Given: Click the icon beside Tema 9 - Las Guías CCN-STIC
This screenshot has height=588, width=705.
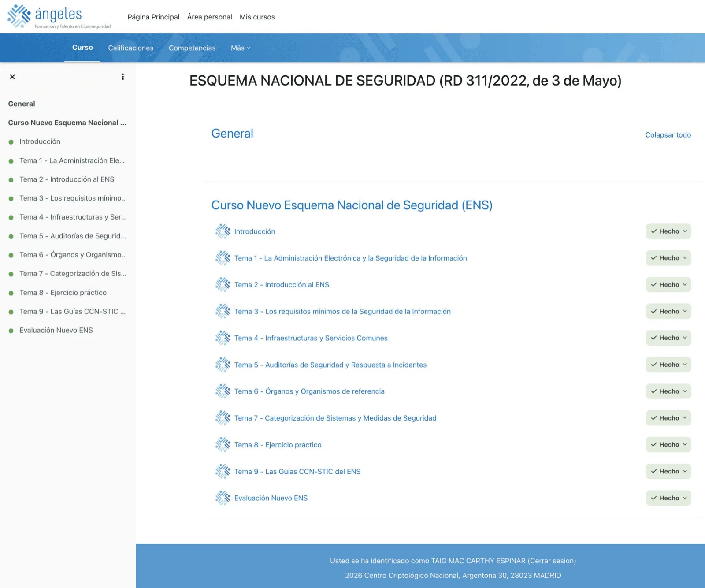Looking at the screenshot, I should click(x=223, y=471).
